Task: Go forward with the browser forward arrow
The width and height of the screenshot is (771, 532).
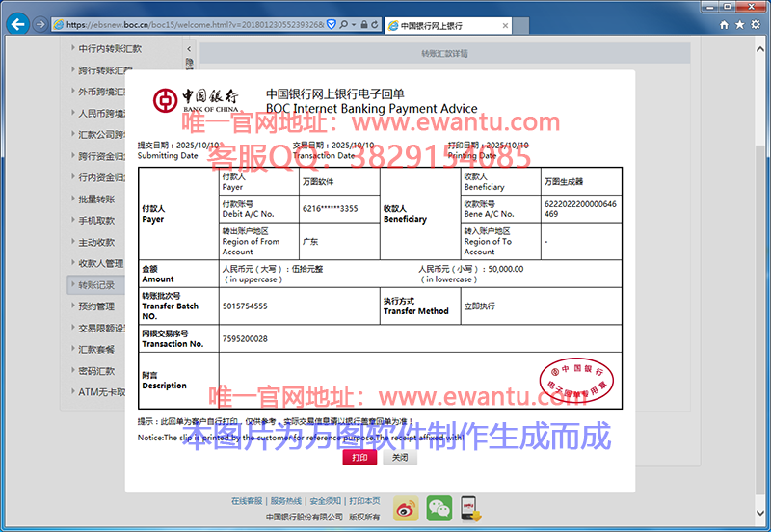Action: tap(40, 24)
